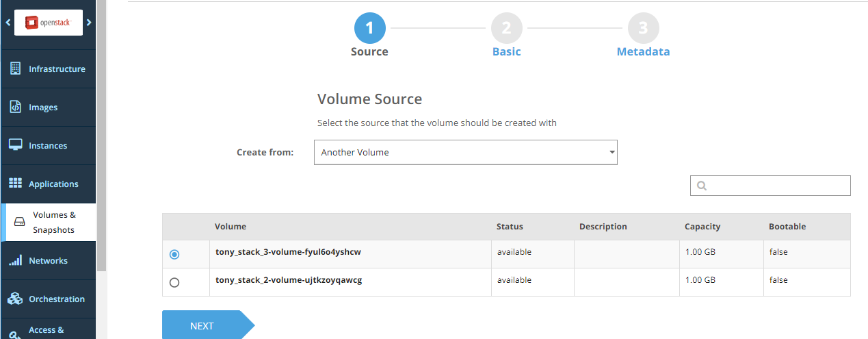Click the Images file icon

[15, 107]
